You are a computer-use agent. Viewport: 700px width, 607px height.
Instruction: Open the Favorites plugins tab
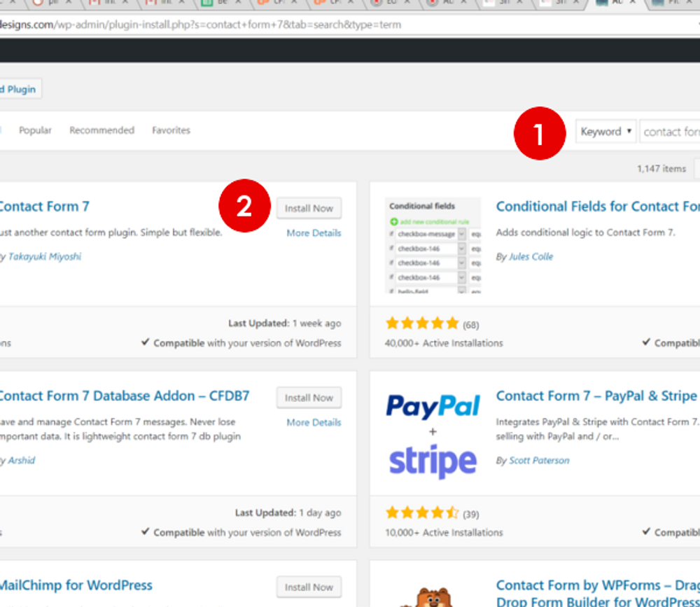pos(171,130)
